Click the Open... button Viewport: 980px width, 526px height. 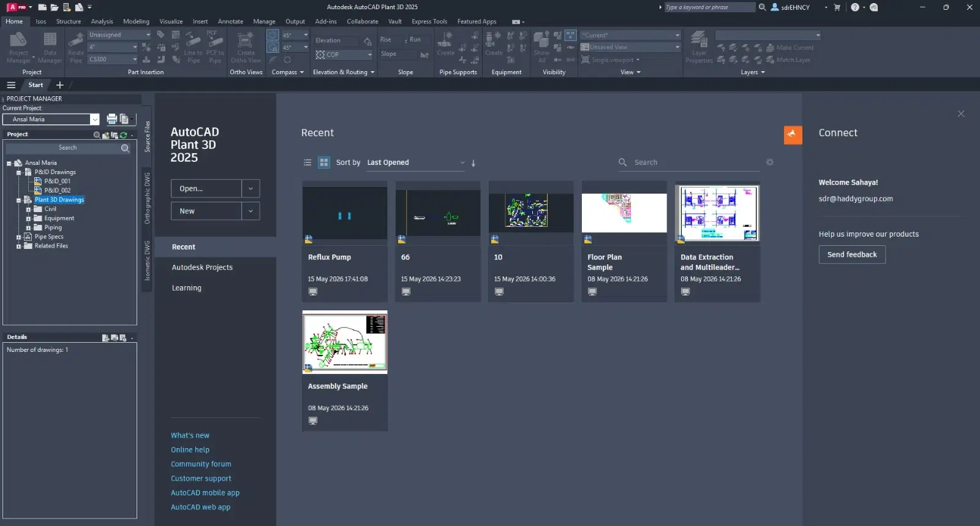tap(206, 189)
